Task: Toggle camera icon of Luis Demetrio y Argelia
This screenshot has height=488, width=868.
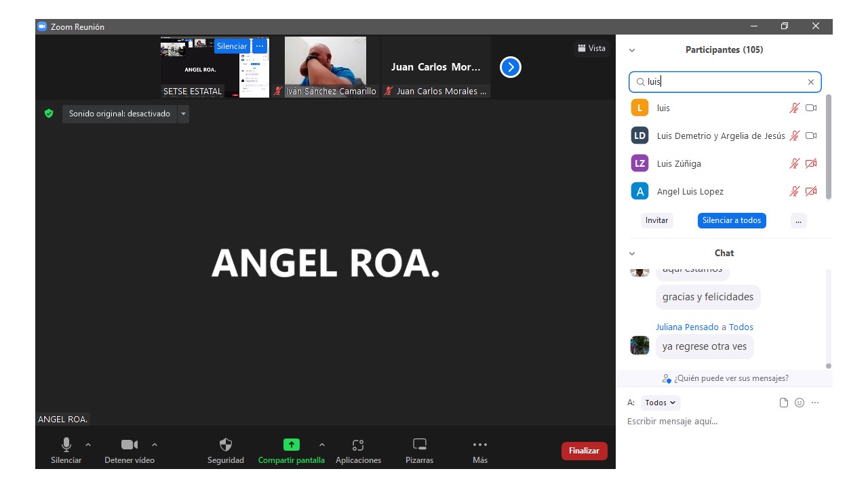Action: 810,136
